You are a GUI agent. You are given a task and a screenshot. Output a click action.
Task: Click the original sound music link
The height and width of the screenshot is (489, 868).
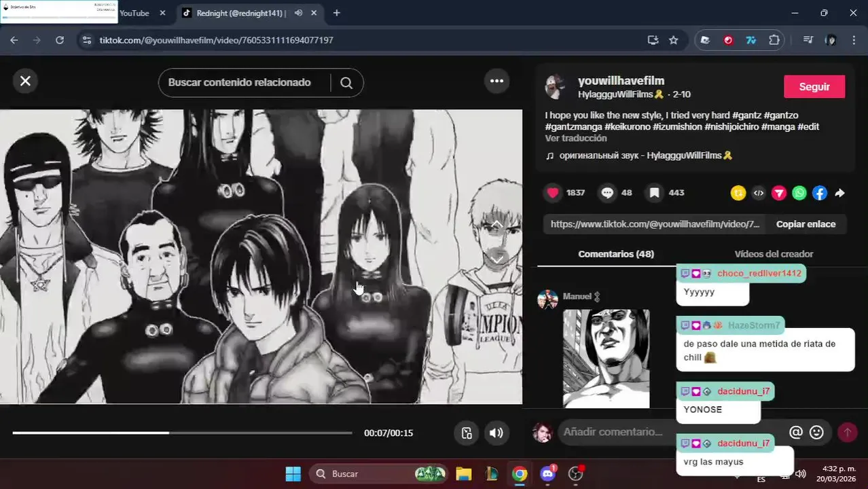[638, 156]
